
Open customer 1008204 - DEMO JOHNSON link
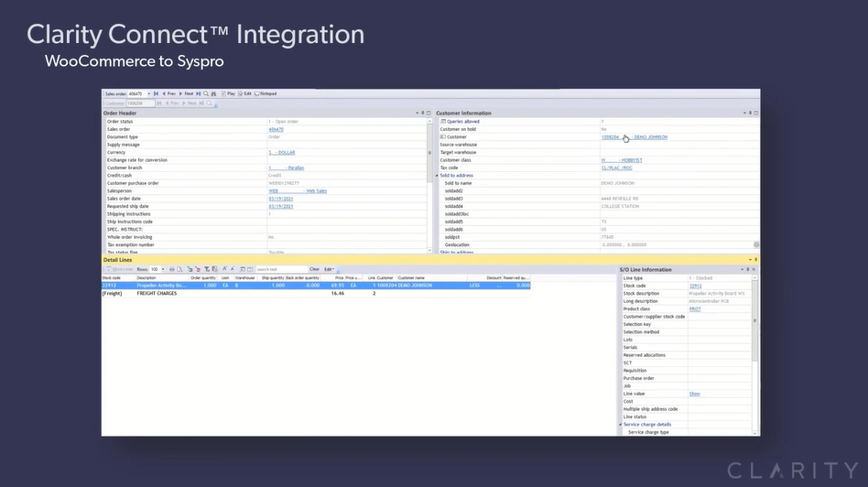635,136
